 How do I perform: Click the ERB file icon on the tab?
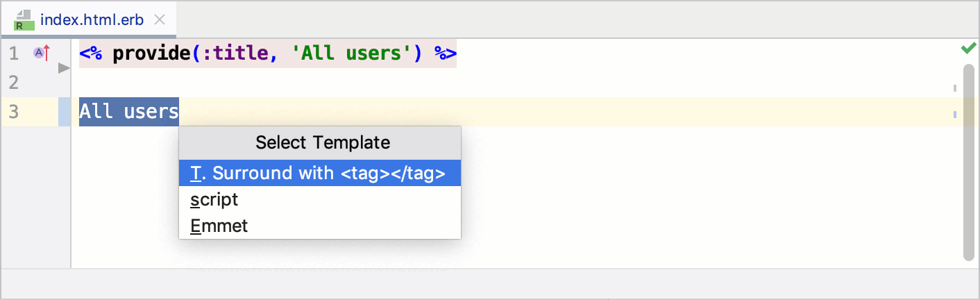[x=24, y=19]
